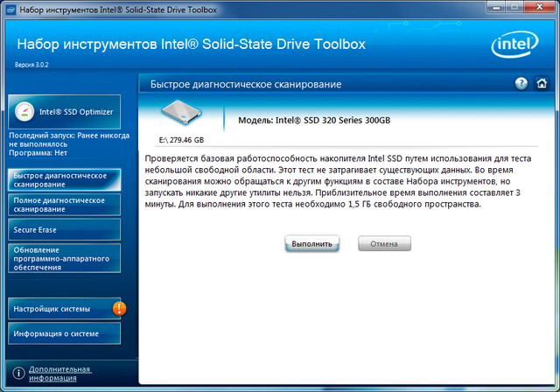The height and width of the screenshot is (392, 560).
Task: Click the orange warning exclamation icon
Action: click(119, 309)
